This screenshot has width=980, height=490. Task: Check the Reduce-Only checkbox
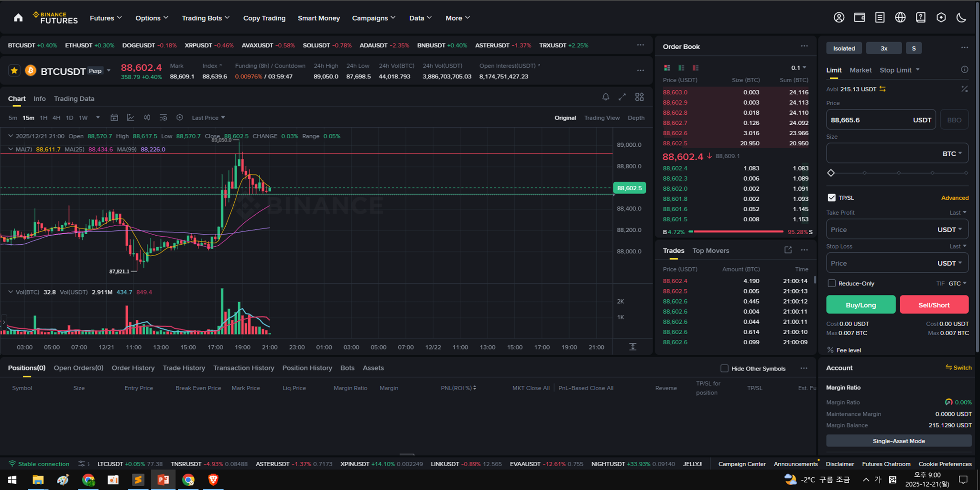coord(831,283)
